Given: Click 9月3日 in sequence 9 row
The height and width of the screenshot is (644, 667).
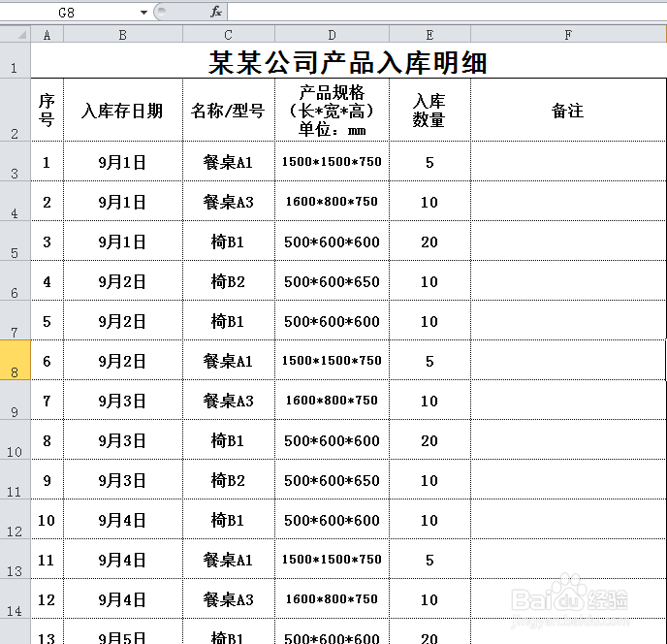Looking at the screenshot, I should click(123, 480).
